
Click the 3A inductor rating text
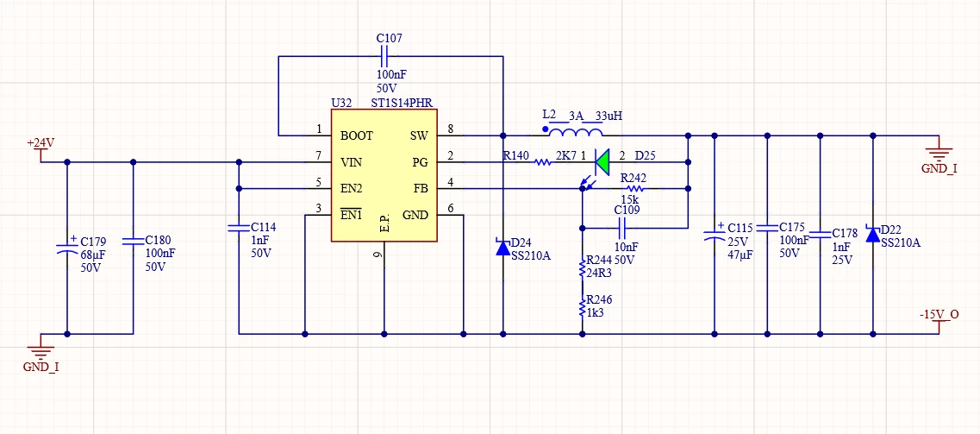576,116
